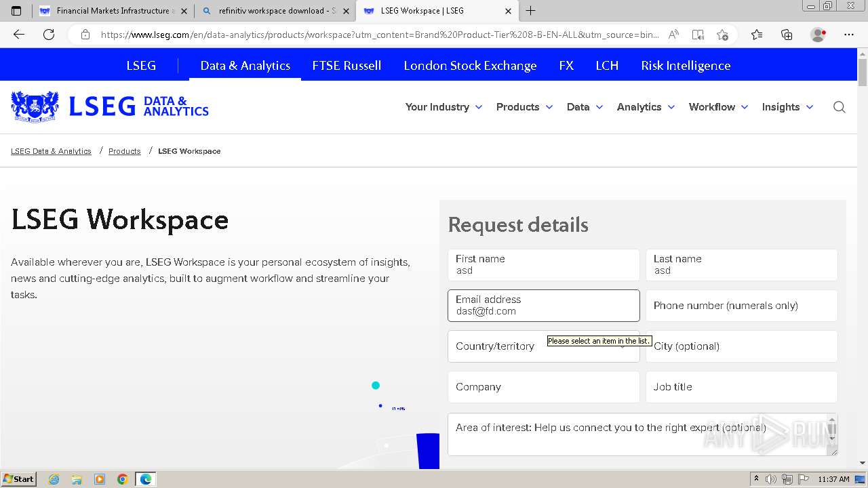Expand the Analytics navigation dropdown

pyautogui.click(x=646, y=107)
